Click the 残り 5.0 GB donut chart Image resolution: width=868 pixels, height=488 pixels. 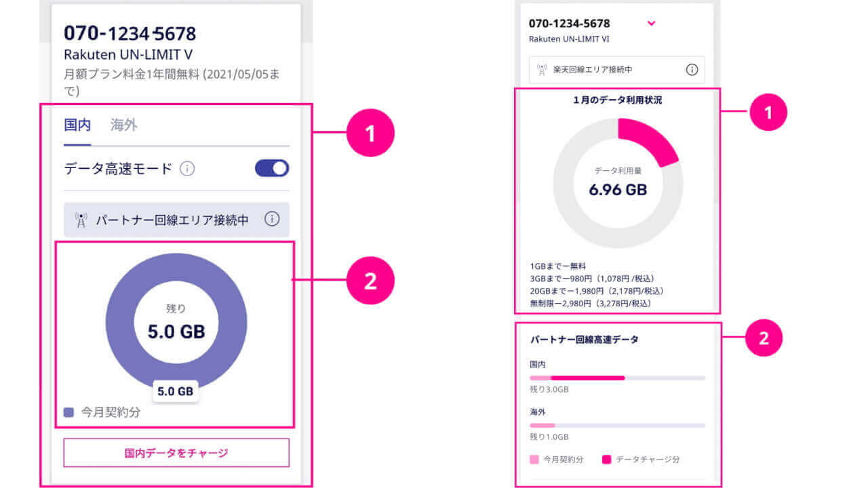(x=176, y=324)
